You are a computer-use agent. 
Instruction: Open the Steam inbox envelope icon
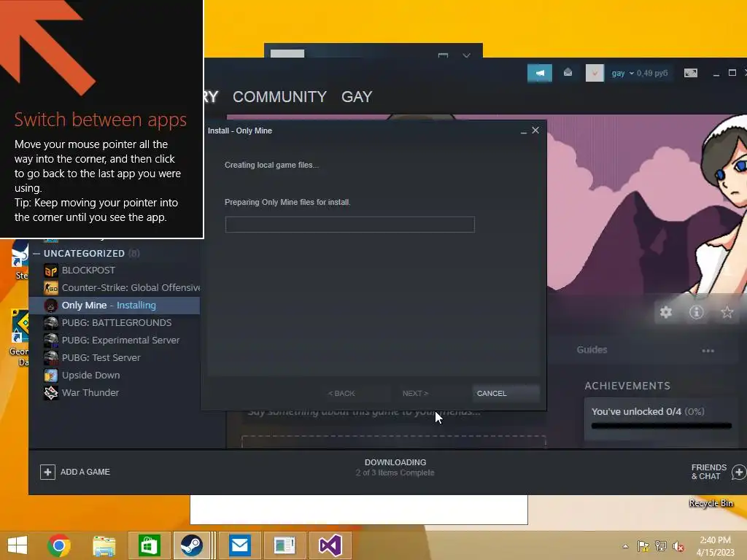click(x=568, y=72)
